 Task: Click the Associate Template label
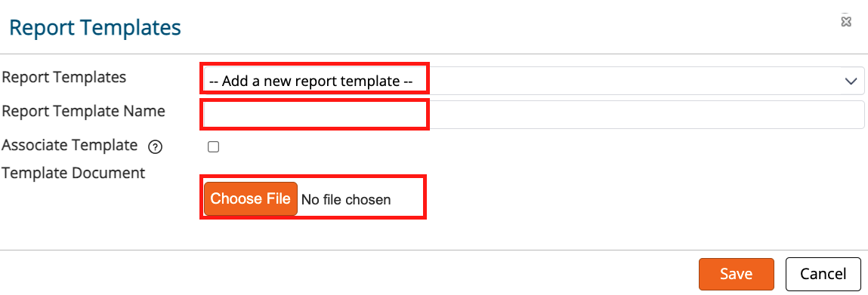click(70, 146)
